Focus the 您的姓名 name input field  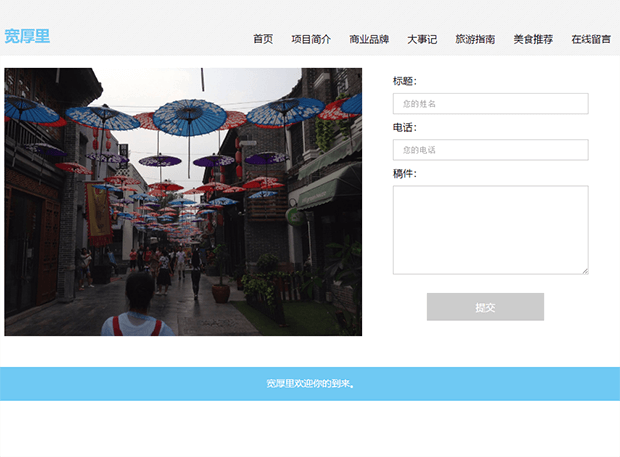coord(490,104)
